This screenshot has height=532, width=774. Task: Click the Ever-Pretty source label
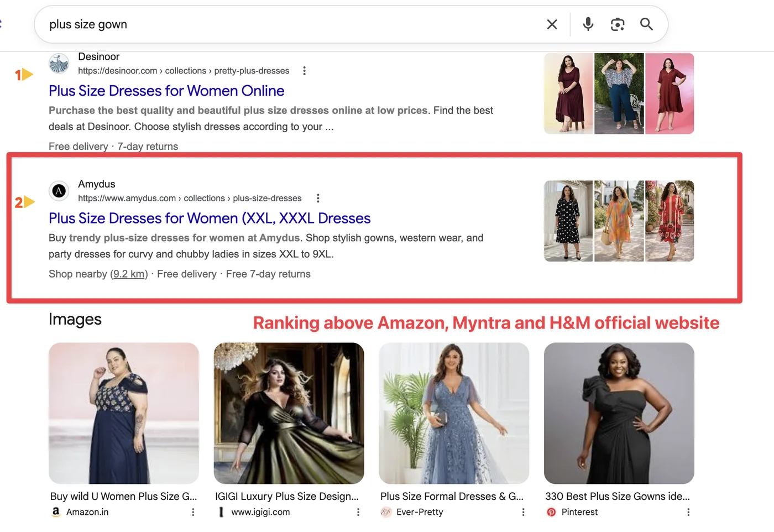coord(420,512)
